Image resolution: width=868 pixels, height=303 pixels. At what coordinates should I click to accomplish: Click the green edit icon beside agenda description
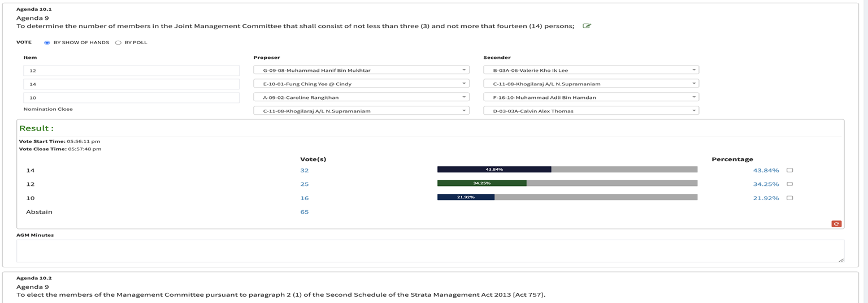587,26
